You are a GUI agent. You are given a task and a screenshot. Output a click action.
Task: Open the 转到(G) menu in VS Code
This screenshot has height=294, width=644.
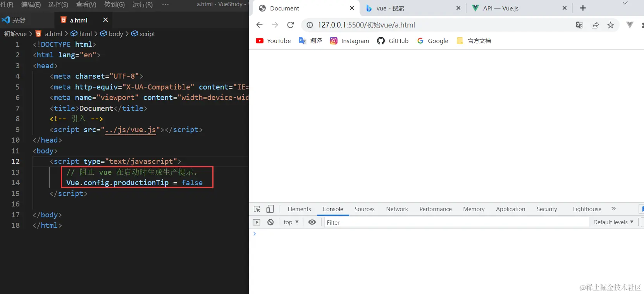coord(114,5)
